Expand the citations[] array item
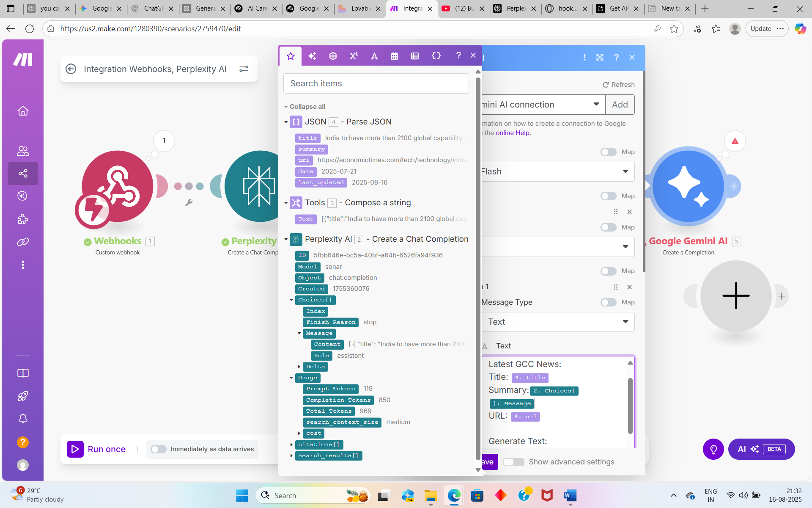The height and width of the screenshot is (508, 812). click(x=291, y=444)
